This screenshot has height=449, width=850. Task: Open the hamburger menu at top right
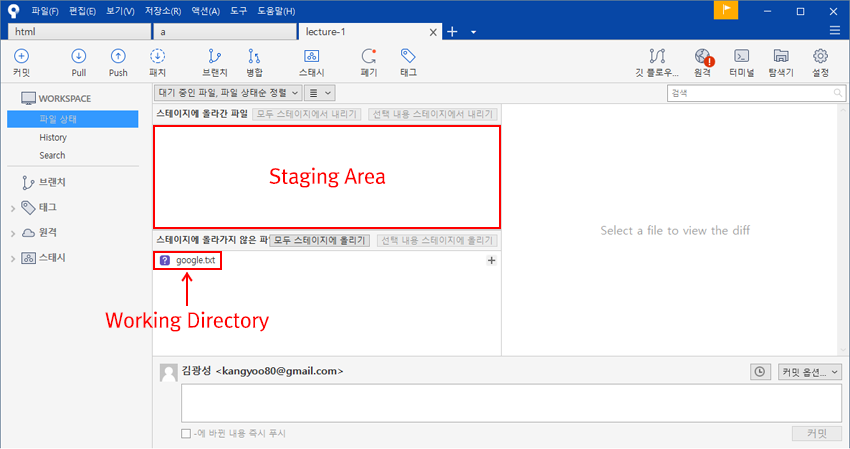(835, 31)
